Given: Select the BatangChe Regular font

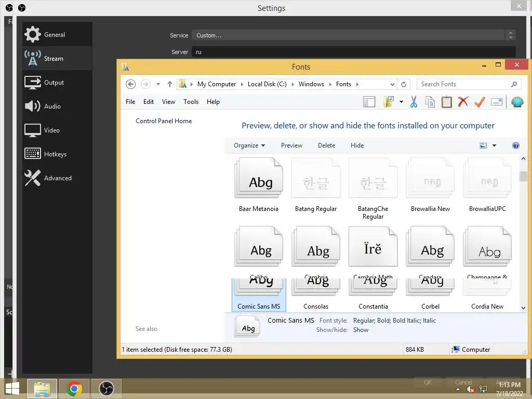Looking at the screenshot, I should click(373, 189).
